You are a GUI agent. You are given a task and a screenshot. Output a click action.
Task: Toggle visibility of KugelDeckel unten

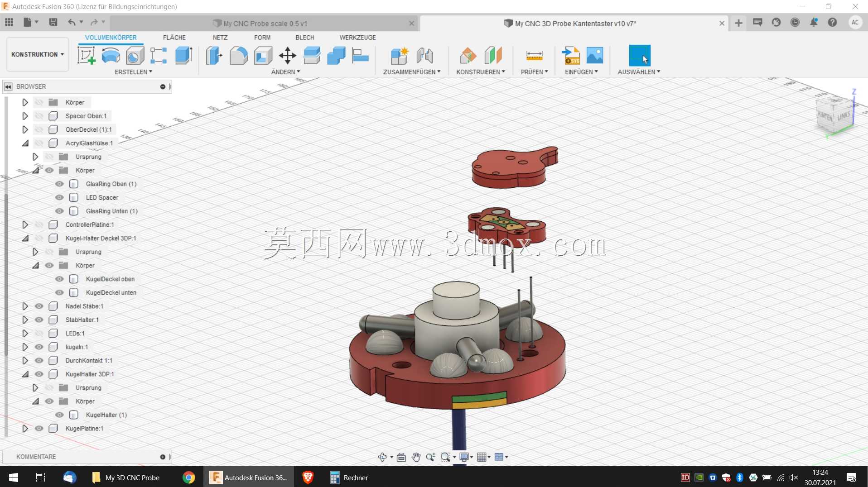pos(59,292)
